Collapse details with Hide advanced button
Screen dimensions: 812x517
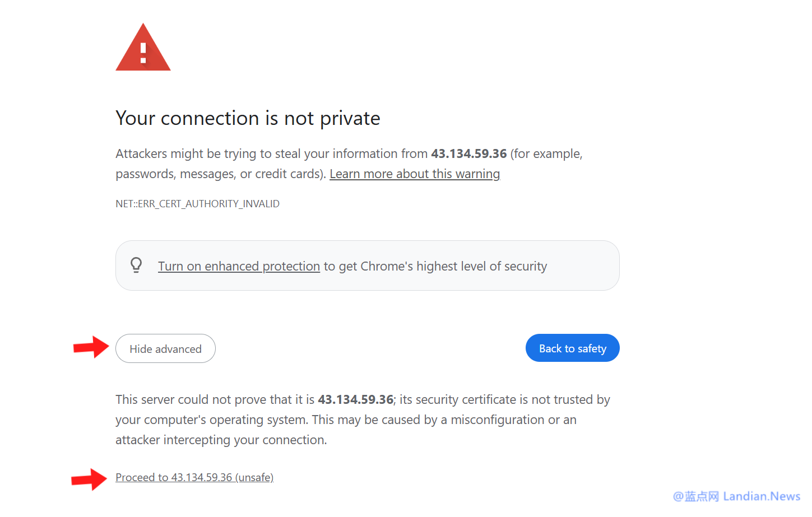click(165, 349)
